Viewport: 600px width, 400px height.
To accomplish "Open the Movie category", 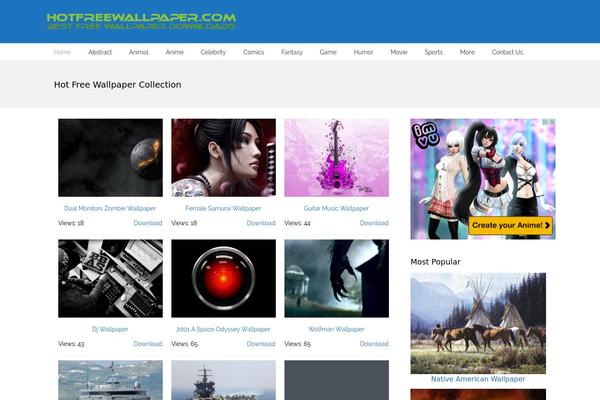I will coord(399,52).
